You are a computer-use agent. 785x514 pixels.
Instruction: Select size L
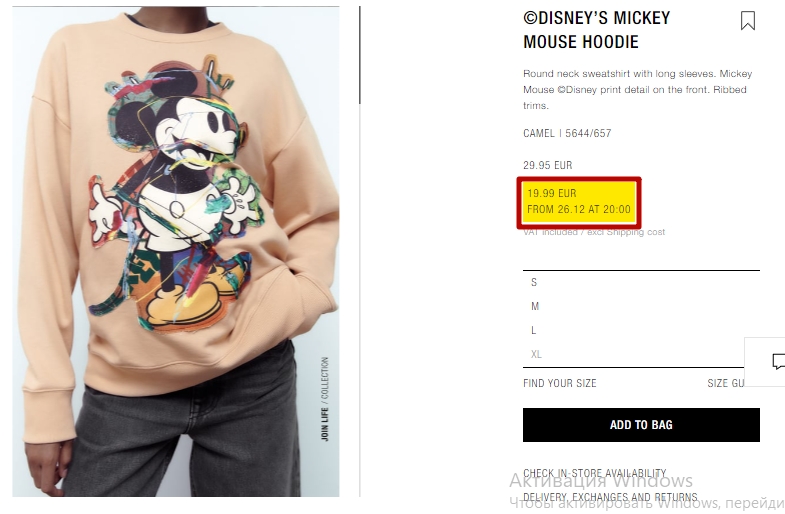coord(641,330)
